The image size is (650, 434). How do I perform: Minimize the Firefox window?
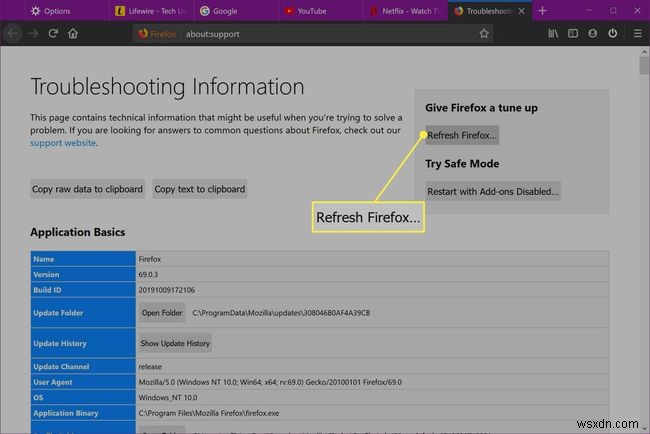(x=589, y=11)
